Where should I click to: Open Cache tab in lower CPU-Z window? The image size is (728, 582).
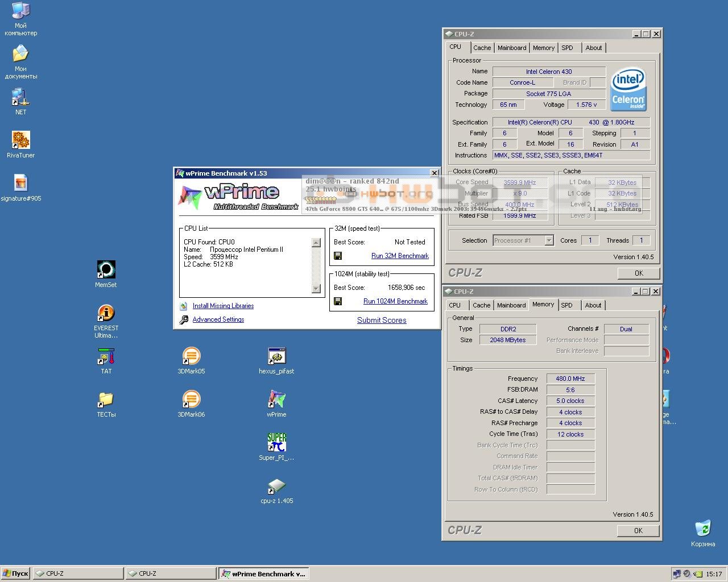[481, 305]
